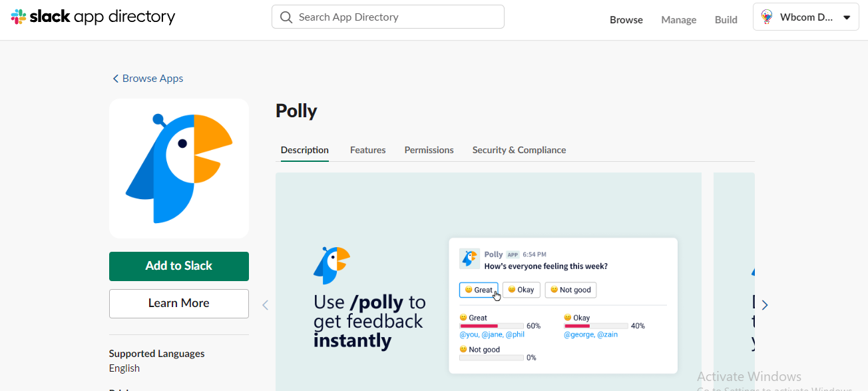Open the Build menu
868x391 pixels.
point(726,19)
